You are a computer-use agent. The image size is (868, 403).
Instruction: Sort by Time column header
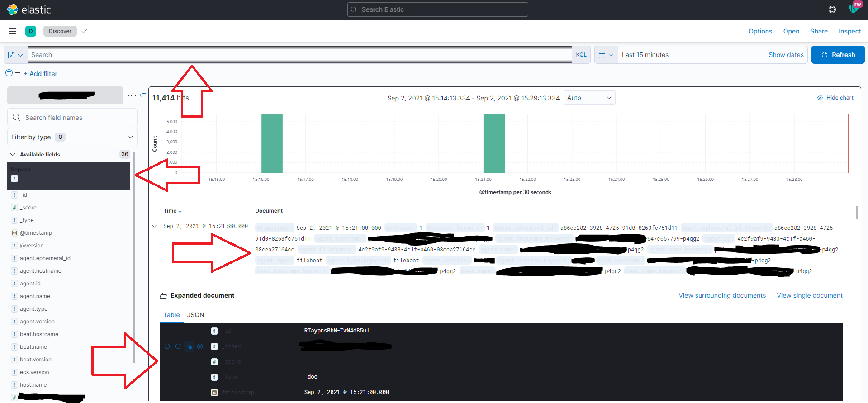[172, 211]
